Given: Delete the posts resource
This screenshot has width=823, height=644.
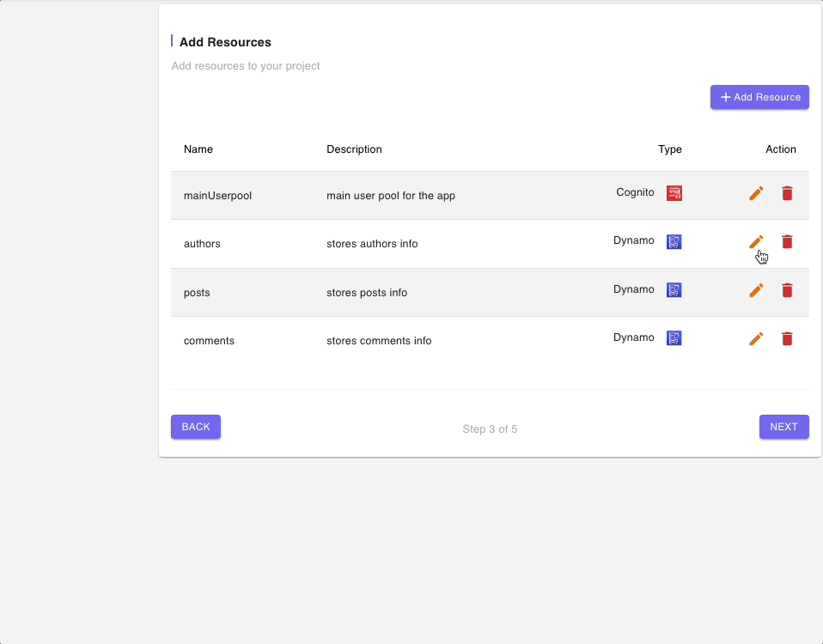Looking at the screenshot, I should [x=787, y=290].
